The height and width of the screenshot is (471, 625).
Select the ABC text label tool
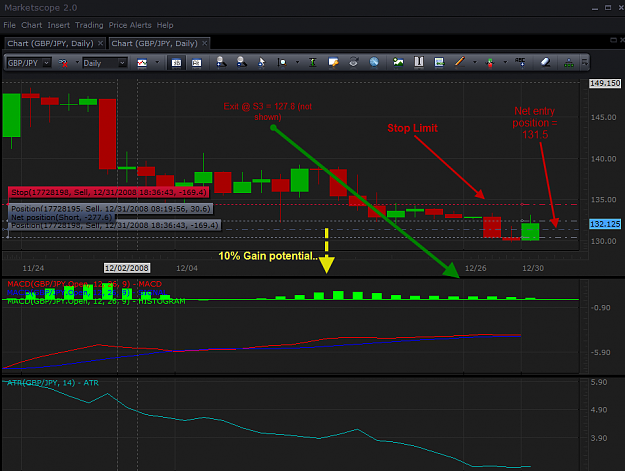(520, 62)
